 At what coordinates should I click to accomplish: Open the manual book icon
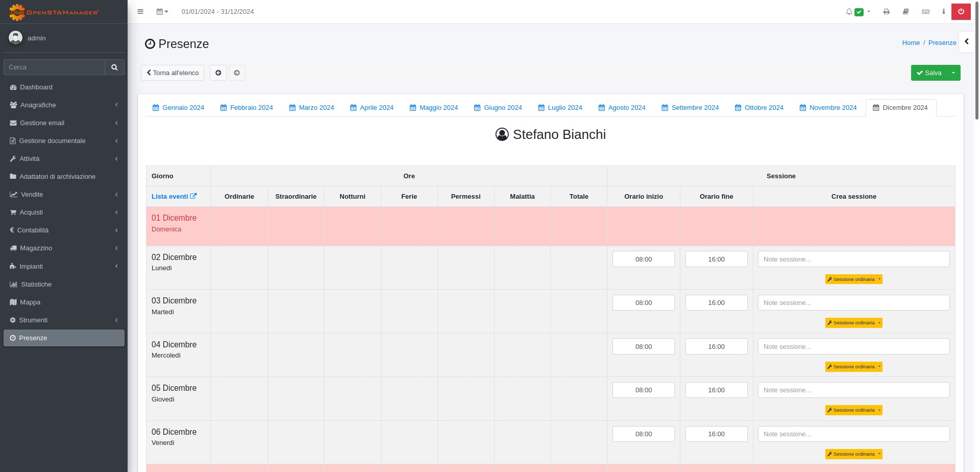906,11
